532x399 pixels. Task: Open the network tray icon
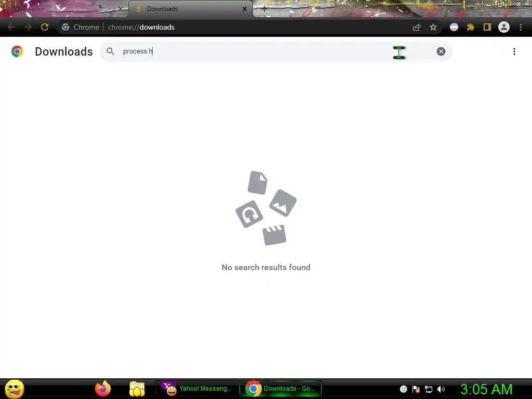[x=429, y=389]
